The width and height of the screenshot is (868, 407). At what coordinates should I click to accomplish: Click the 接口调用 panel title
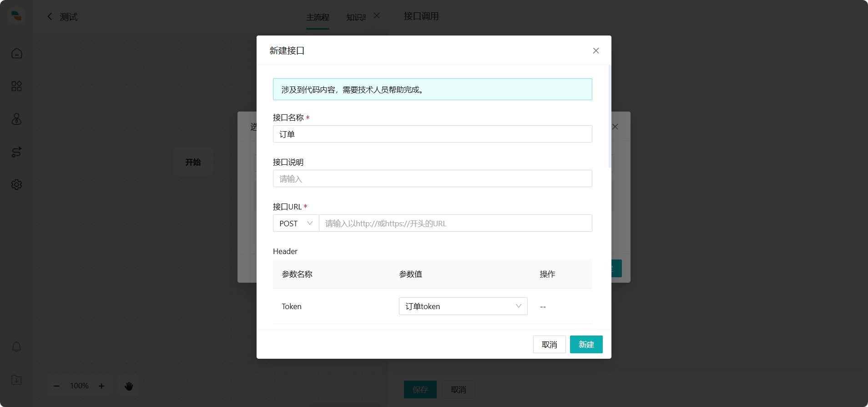(421, 16)
